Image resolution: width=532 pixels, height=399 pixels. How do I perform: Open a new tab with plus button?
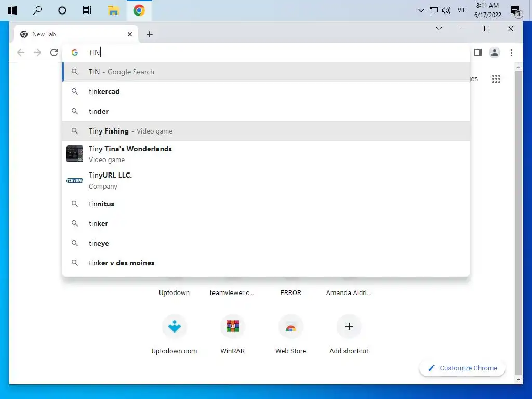(149, 34)
